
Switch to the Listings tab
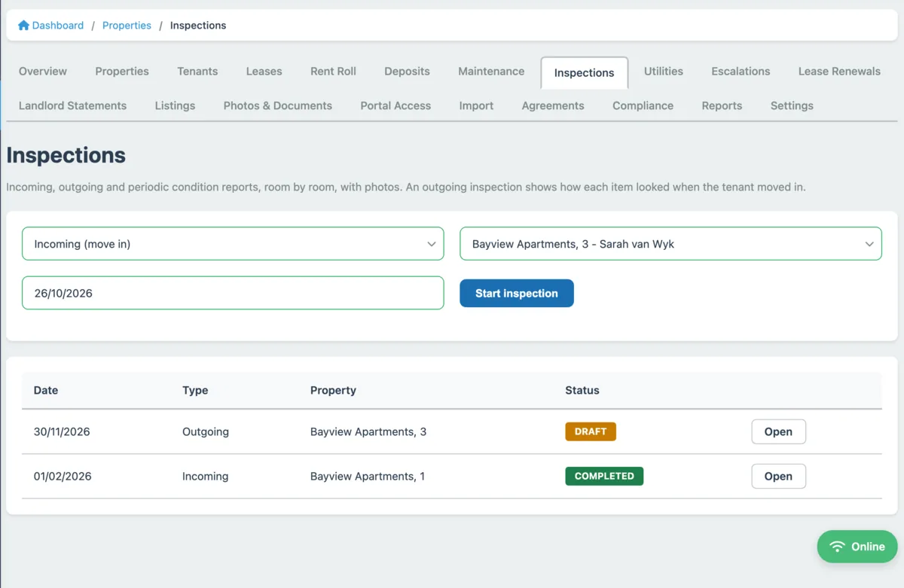click(x=175, y=106)
